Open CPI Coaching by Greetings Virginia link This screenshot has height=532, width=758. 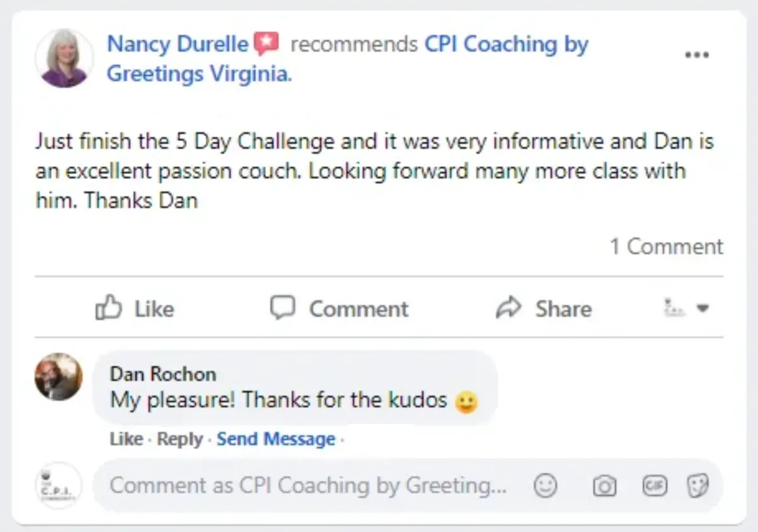point(506,44)
